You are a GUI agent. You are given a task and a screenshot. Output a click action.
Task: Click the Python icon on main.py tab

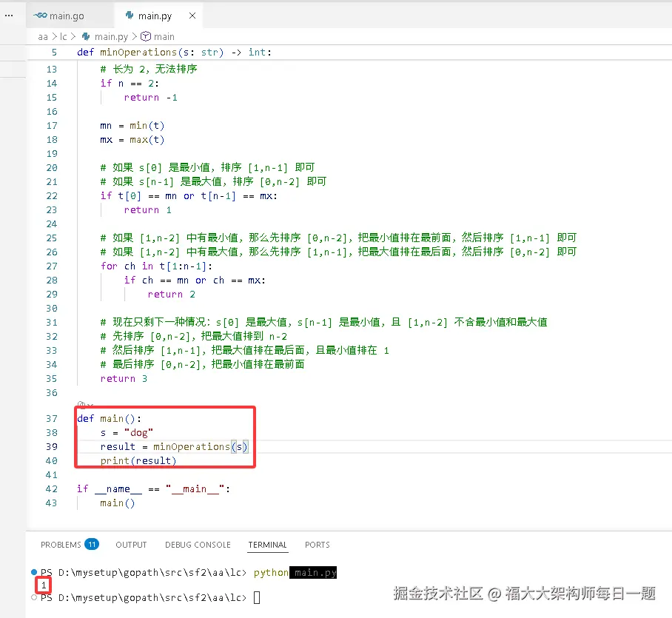[129, 16]
